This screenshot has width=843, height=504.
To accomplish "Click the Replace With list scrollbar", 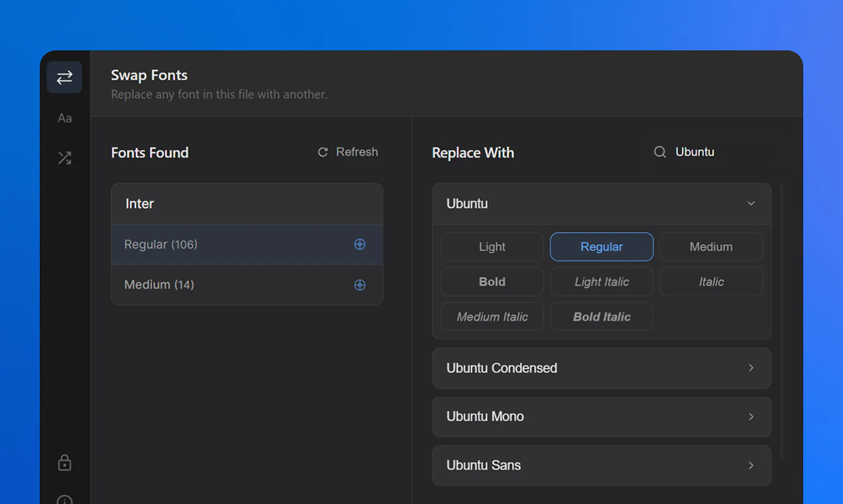I will pyautogui.click(x=781, y=322).
